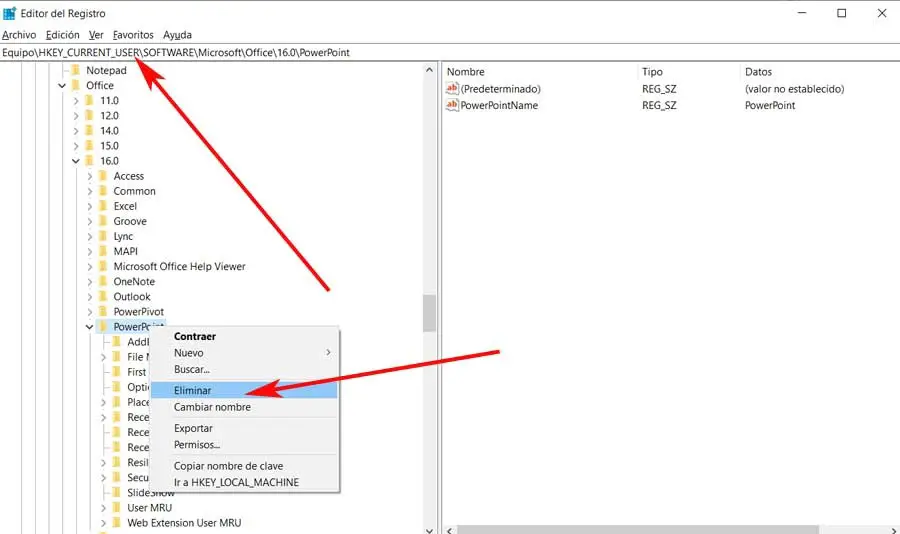Click the PowerPointName string value icon
Screen dimensions: 900x534
[x=452, y=105]
